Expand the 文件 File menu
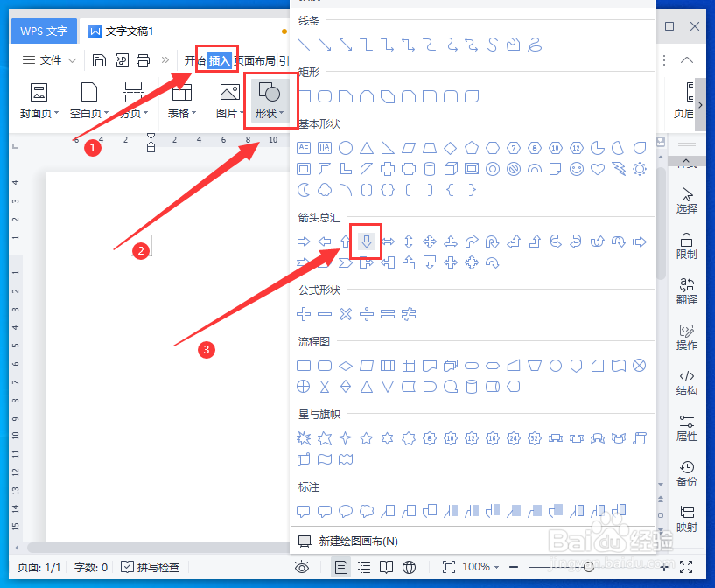Image resolution: width=715 pixels, height=588 pixels. 48,59
